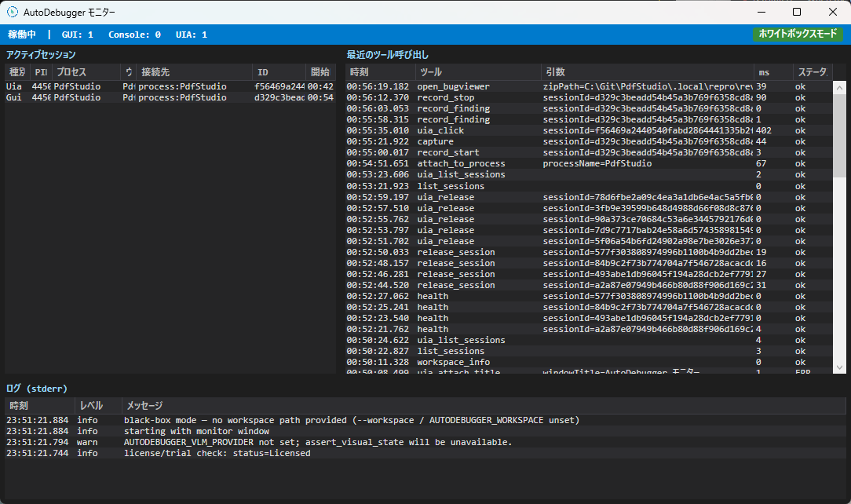Click the starting with monitor window log entry
Screen dimensions: 851x504
425,431
